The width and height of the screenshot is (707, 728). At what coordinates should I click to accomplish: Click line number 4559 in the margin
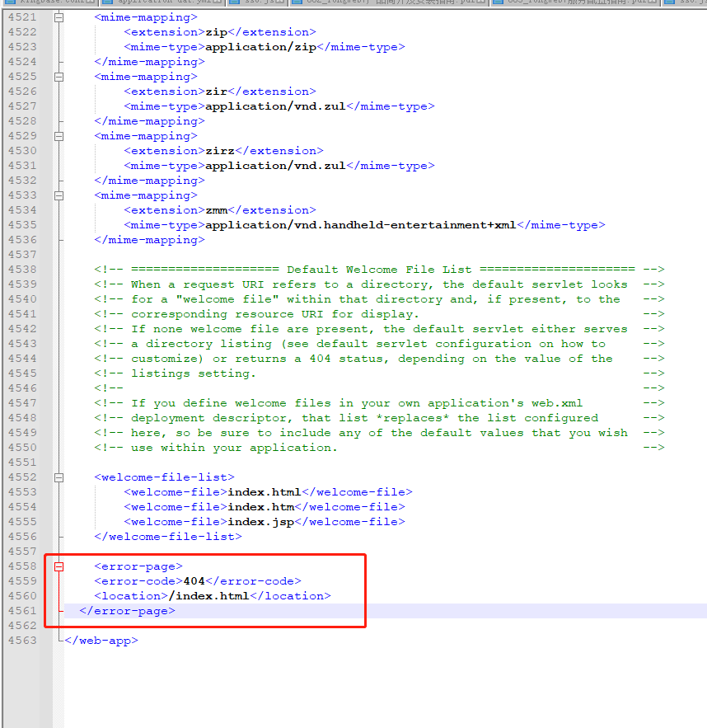[21, 581]
